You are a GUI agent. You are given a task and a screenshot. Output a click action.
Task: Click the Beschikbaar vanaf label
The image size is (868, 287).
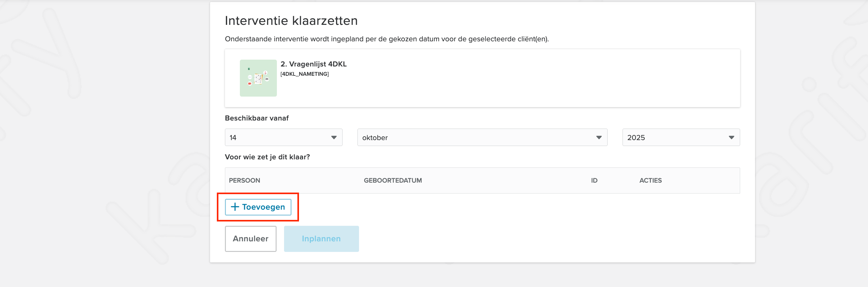point(257,118)
